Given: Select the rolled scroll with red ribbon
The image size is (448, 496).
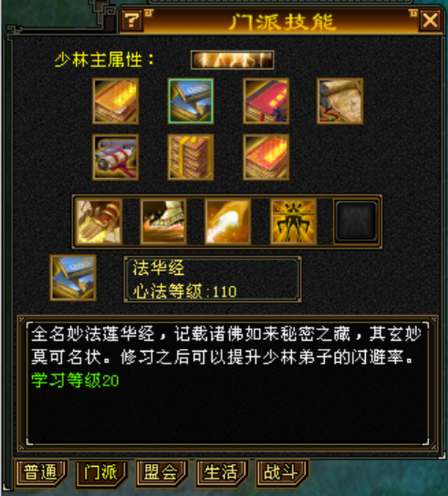Looking at the screenshot, I should [x=116, y=157].
